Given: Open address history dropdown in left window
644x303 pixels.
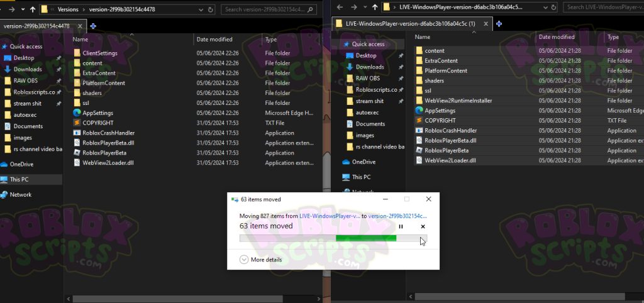Looking at the screenshot, I should (x=201, y=9).
